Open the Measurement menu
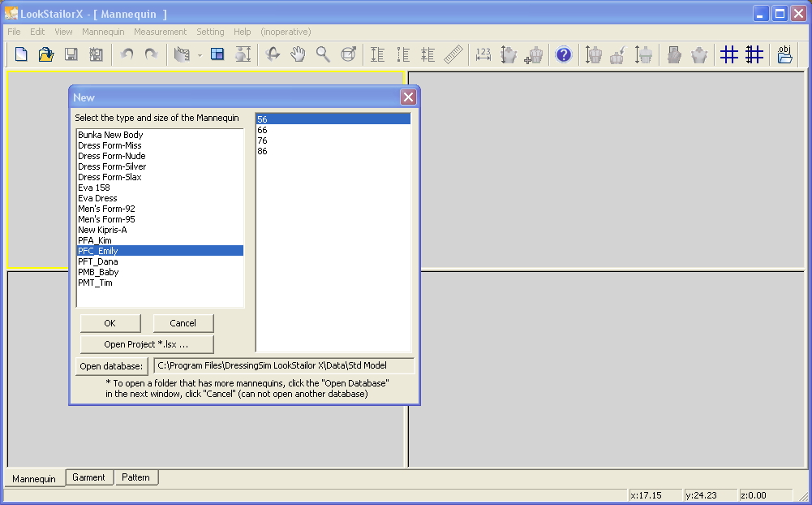Viewport: 812px width, 505px height. [x=160, y=32]
